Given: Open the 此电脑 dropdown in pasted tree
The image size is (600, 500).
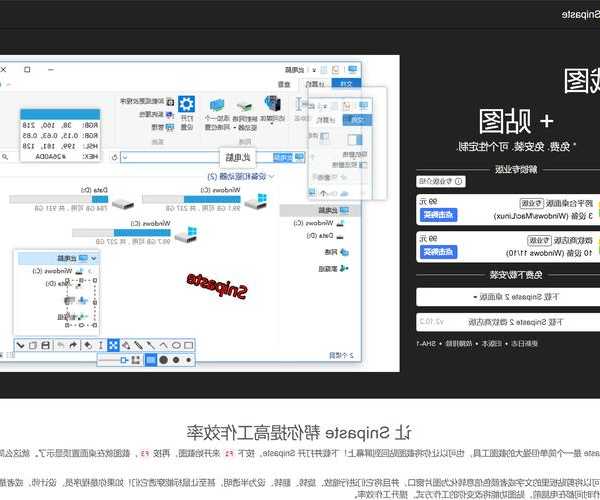Looking at the screenshot, I should coord(94,258).
